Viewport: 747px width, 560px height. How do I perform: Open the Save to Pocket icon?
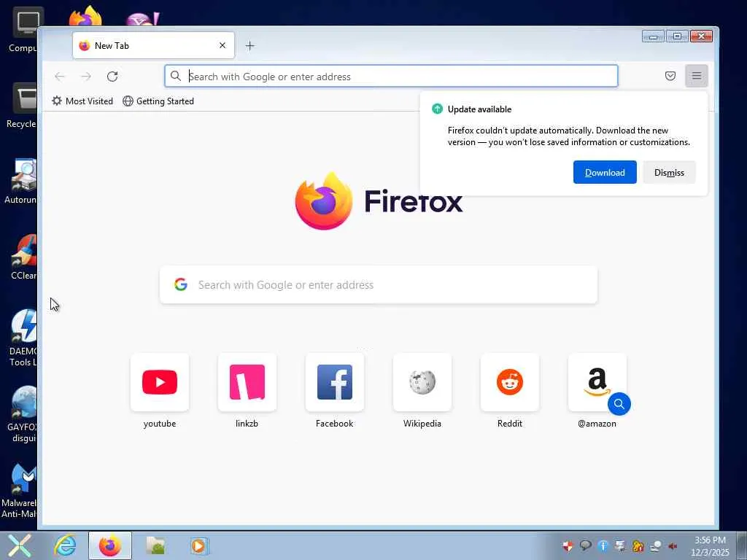pos(670,76)
